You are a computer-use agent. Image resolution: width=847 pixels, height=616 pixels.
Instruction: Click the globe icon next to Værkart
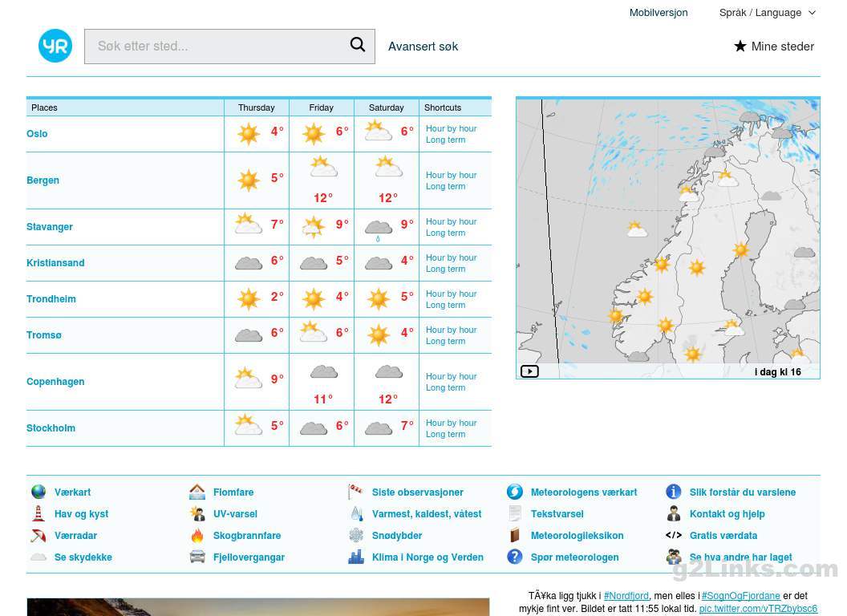[38, 492]
